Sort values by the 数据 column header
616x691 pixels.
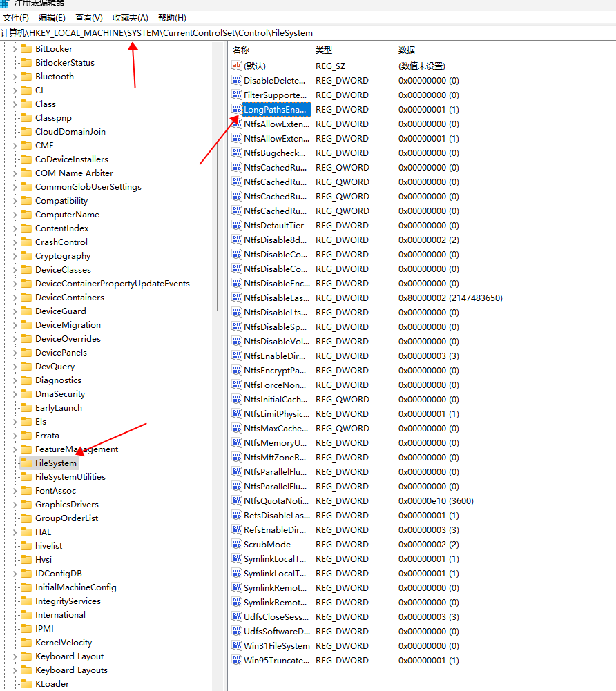point(493,50)
